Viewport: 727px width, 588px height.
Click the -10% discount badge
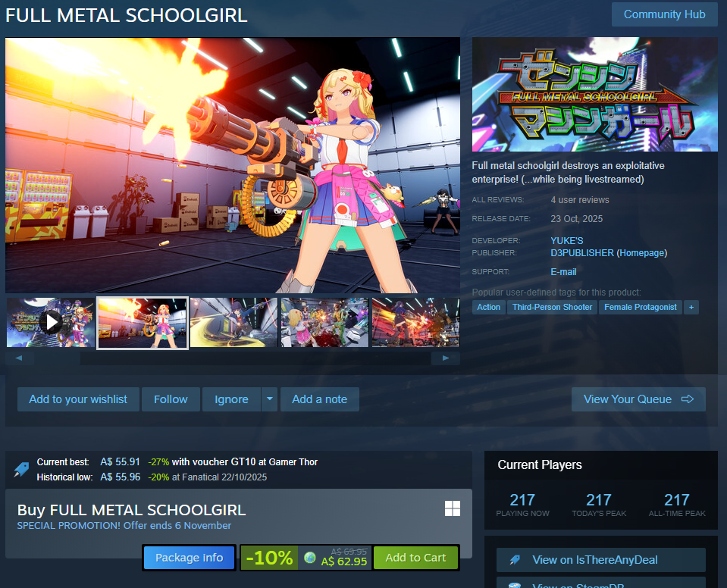pos(269,558)
